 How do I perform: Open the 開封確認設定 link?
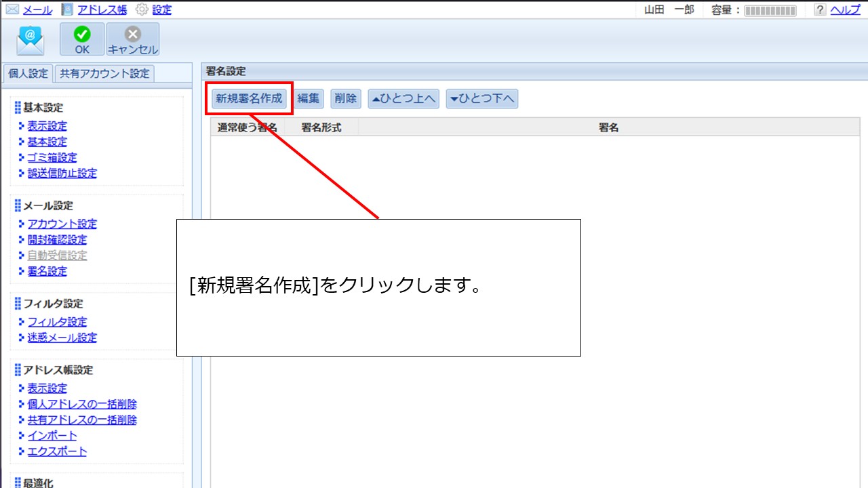[57, 239]
